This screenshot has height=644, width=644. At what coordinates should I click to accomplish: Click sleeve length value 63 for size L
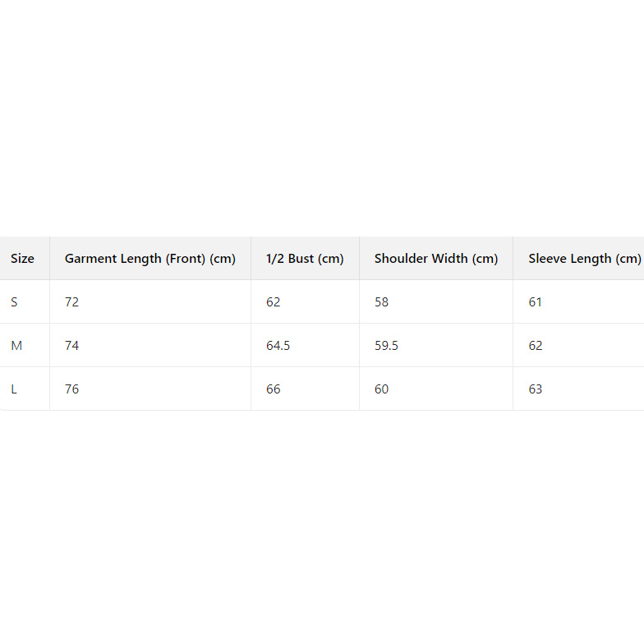point(536,389)
